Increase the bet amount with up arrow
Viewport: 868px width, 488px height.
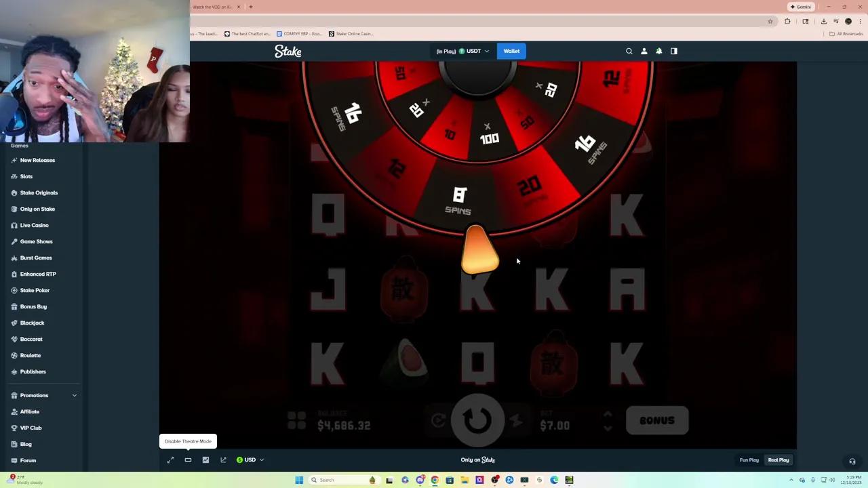click(x=608, y=414)
